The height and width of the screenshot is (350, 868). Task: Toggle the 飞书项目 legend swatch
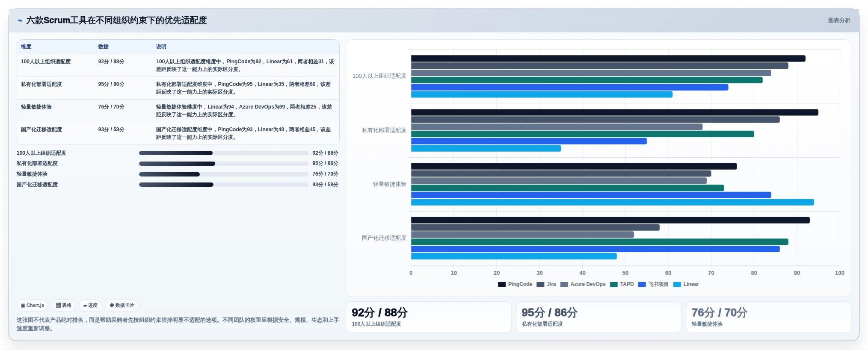pos(642,285)
